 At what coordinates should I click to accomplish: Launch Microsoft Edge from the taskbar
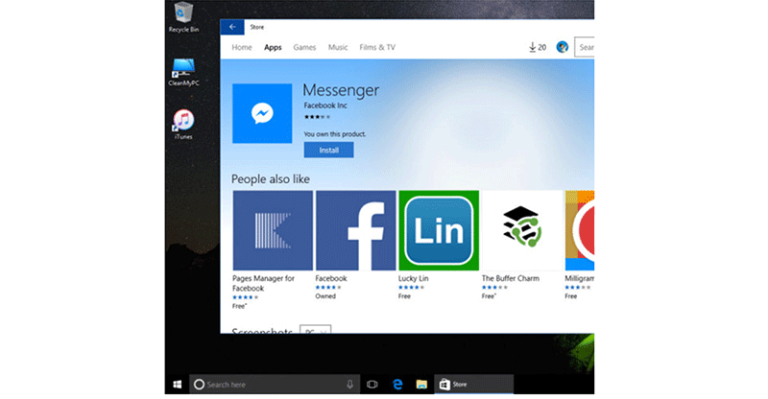[x=397, y=385]
